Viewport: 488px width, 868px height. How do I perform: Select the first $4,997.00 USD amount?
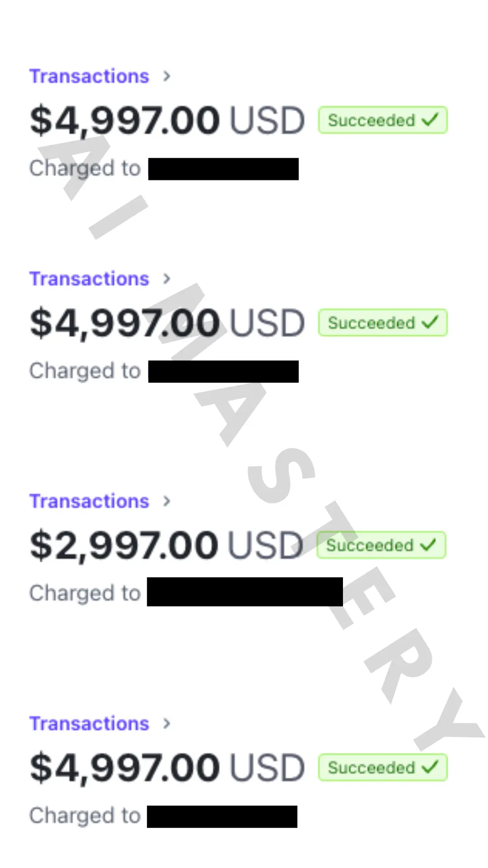[x=167, y=121]
